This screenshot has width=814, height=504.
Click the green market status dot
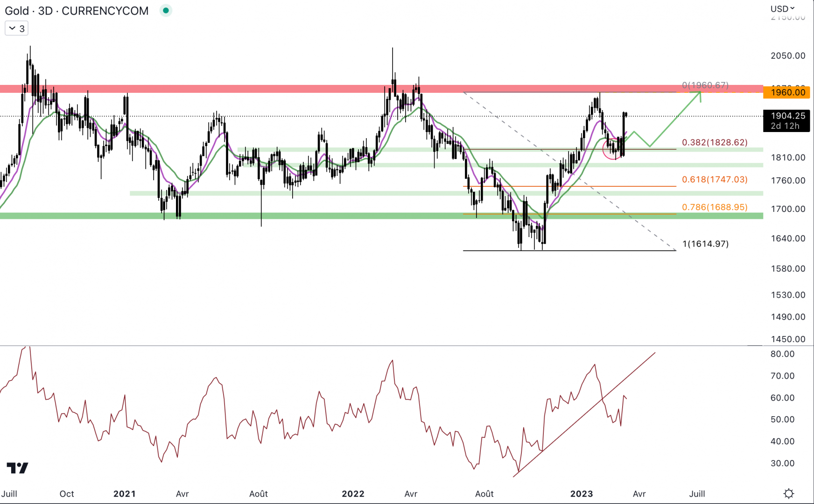[166, 10]
